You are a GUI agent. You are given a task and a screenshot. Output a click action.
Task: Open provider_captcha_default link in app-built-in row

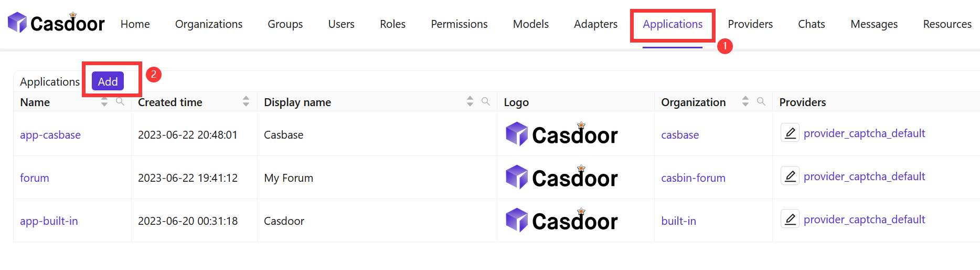pyautogui.click(x=864, y=220)
